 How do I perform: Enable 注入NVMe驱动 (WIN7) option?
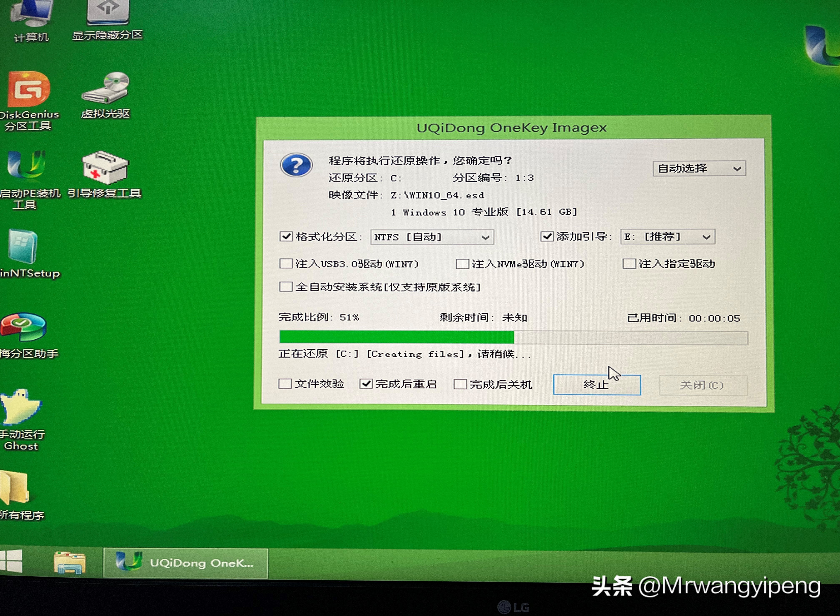pos(462,264)
